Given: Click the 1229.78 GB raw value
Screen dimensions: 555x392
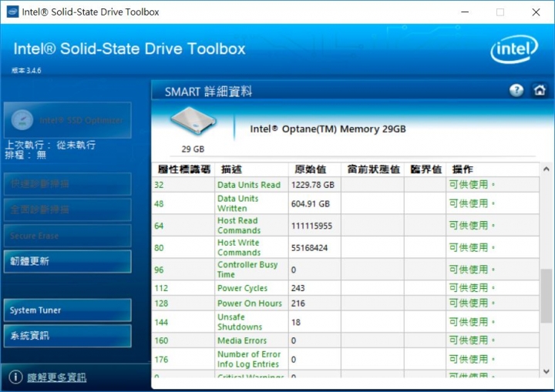Looking at the screenshot, I should click(x=313, y=185).
